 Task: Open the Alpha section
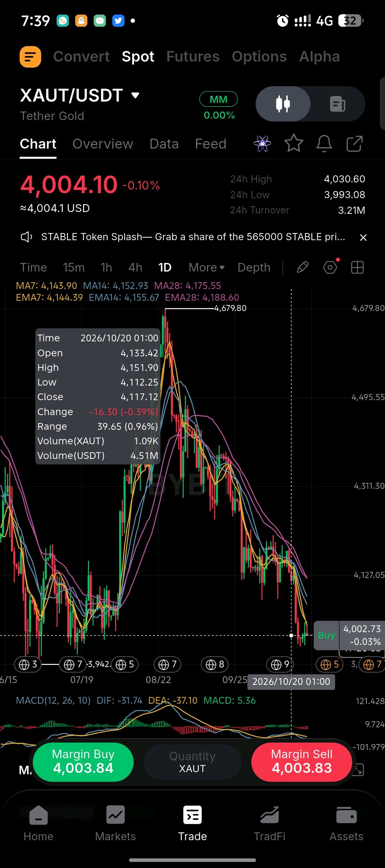(x=319, y=57)
